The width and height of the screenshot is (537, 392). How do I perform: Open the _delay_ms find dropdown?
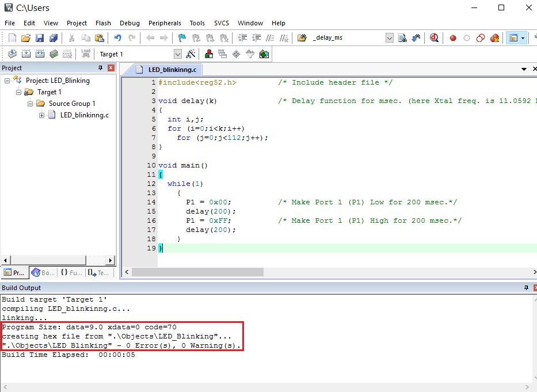coord(389,38)
